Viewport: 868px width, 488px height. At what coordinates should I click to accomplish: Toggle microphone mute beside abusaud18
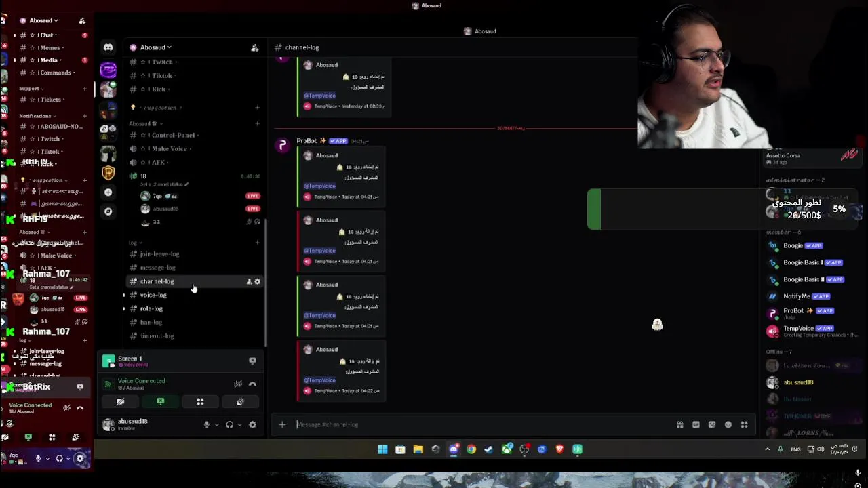click(207, 425)
